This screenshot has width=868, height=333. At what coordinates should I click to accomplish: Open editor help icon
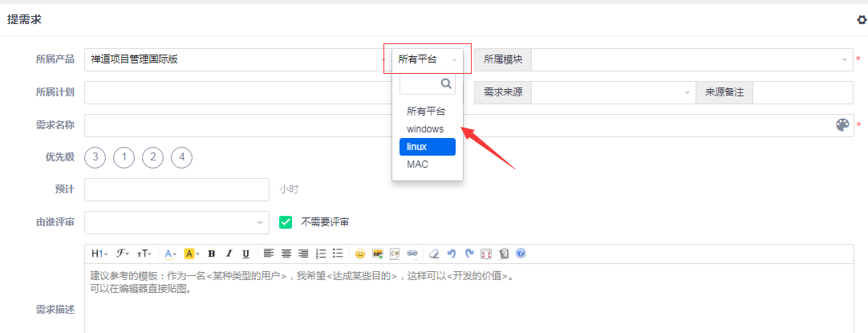(x=521, y=254)
